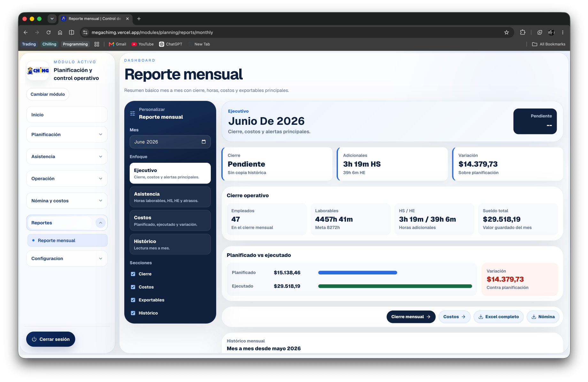Expand the Asistencia menu chevron
The width and height of the screenshot is (588, 382).
pos(101,156)
